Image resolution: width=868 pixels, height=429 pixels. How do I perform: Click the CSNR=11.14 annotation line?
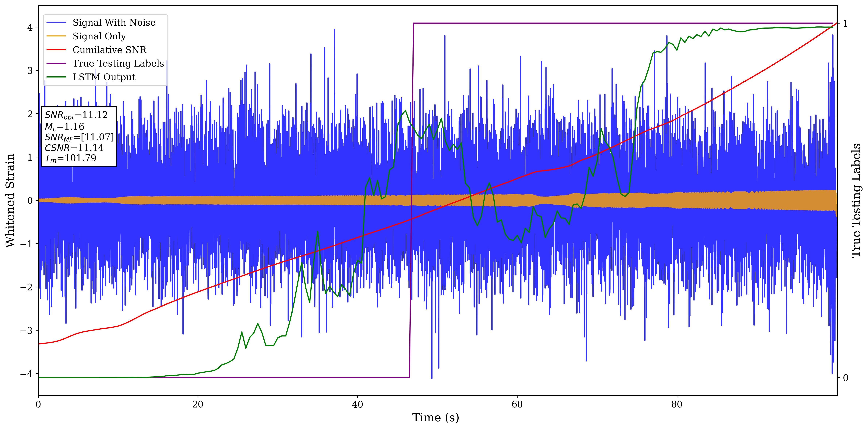(74, 148)
